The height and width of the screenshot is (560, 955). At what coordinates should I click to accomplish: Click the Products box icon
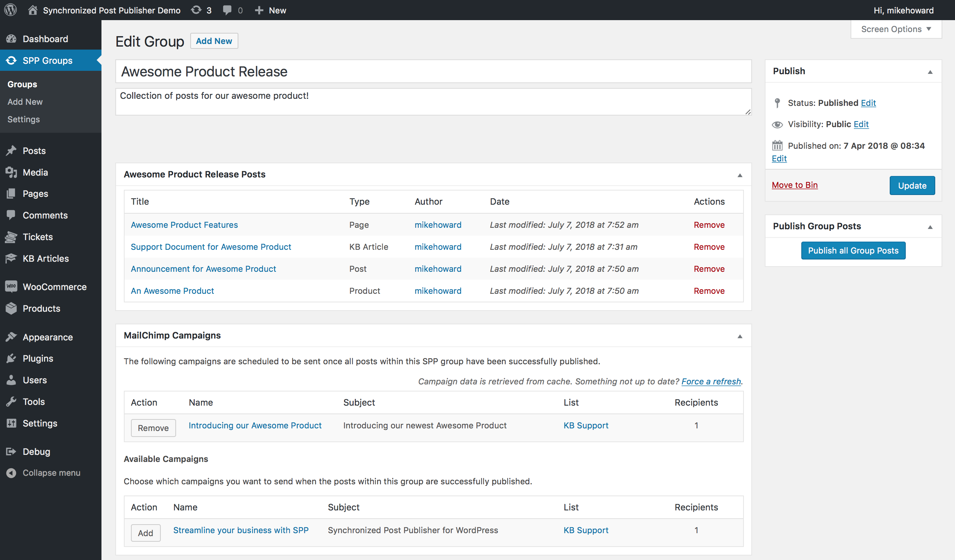(11, 308)
